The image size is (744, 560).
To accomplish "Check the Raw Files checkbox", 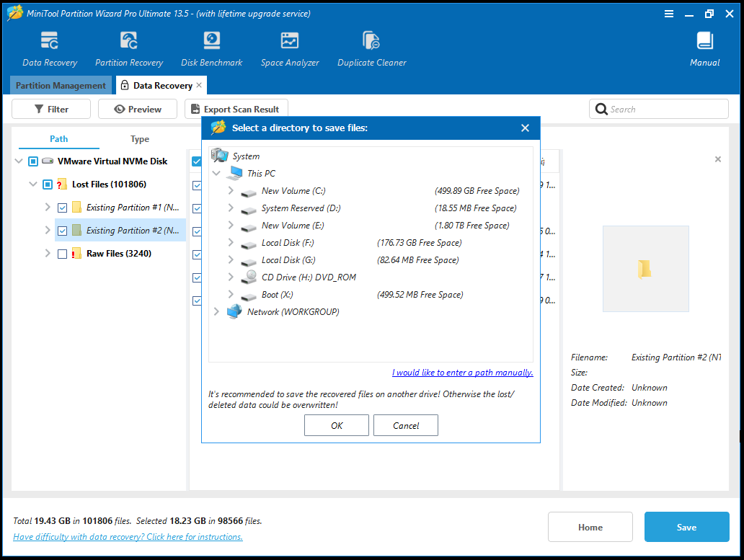I will [x=61, y=254].
